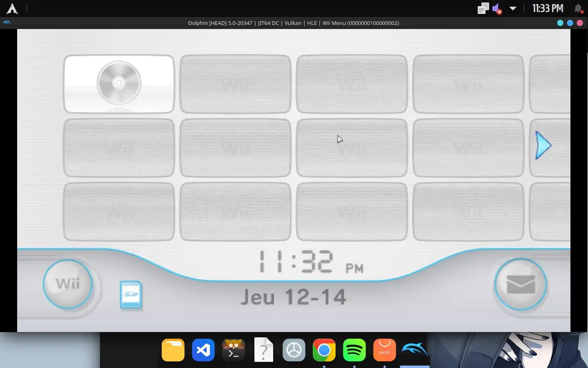This screenshot has height=368, width=588.
Task: Click the Dolphin emulator dock icon
Action: pyautogui.click(x=415, y=350)
